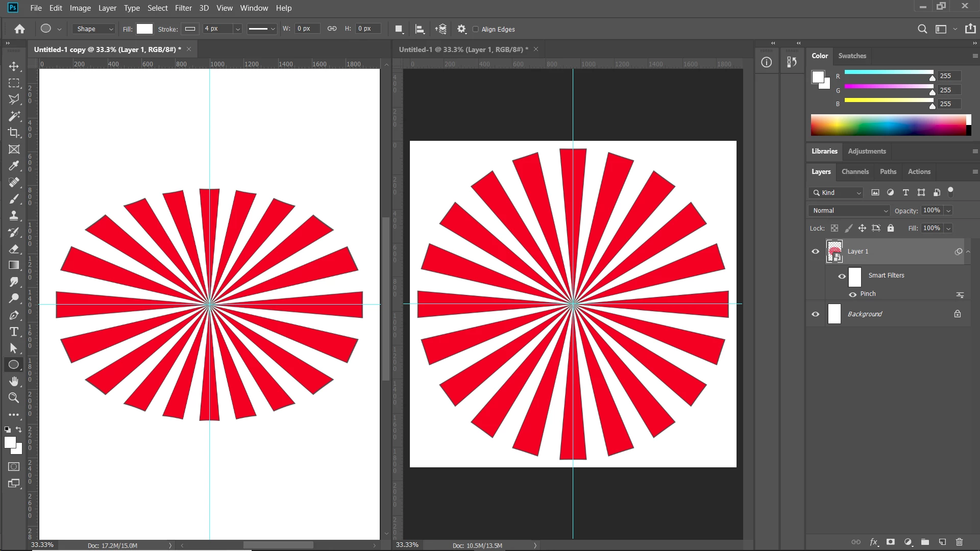Select the Move tool
Screen dimensions: 980x551
point(14,66)
